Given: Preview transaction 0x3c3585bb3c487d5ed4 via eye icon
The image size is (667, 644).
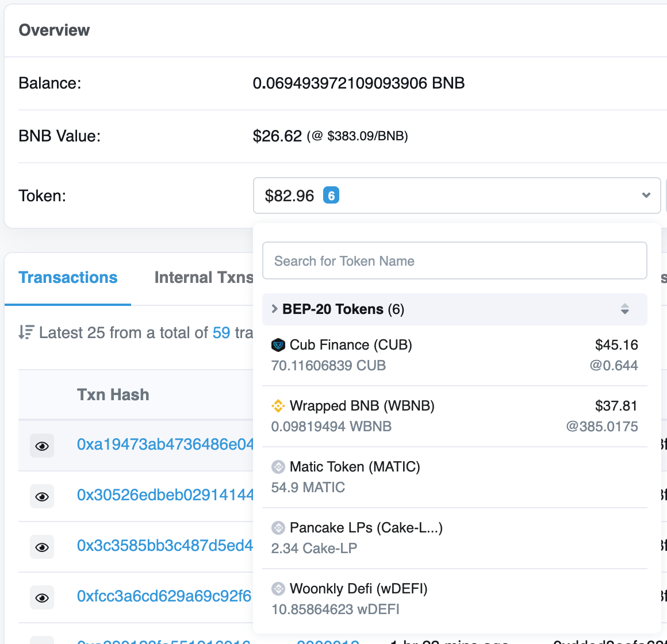Looking at the screenshot, I should point(41,547).
